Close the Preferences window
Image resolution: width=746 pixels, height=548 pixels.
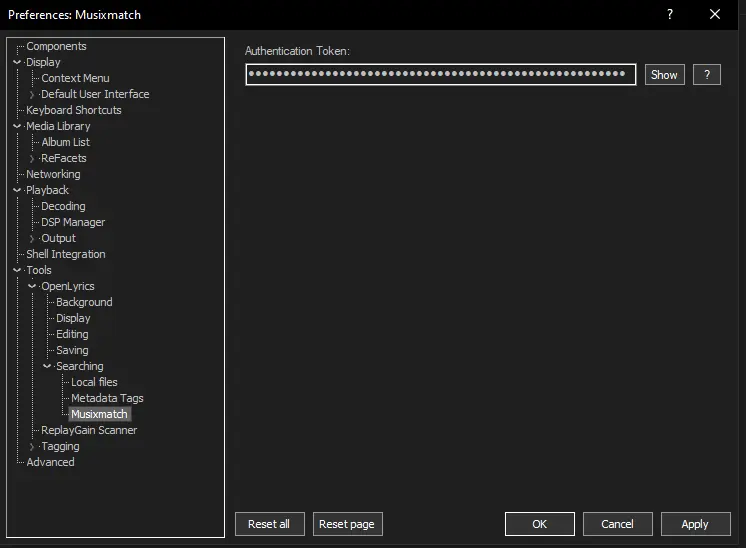(x=715, y=14)
